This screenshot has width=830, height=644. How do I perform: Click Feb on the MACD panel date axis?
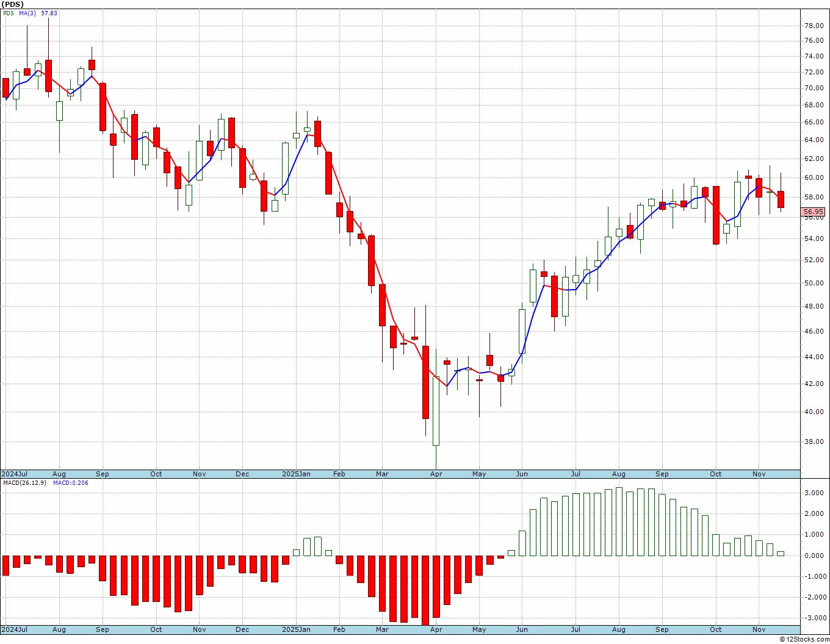[x=339, y=629]
